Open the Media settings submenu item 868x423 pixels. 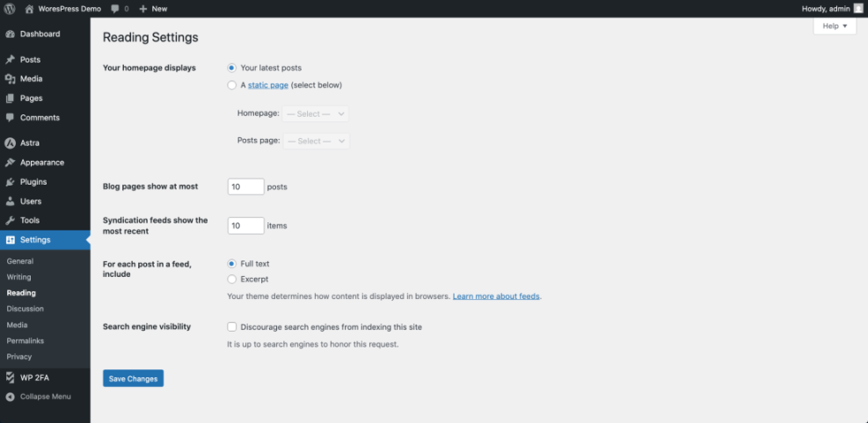18,325
